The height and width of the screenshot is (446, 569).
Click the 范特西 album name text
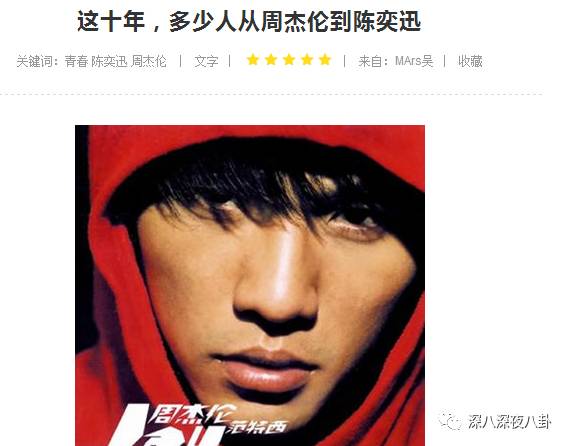[258, 427]
